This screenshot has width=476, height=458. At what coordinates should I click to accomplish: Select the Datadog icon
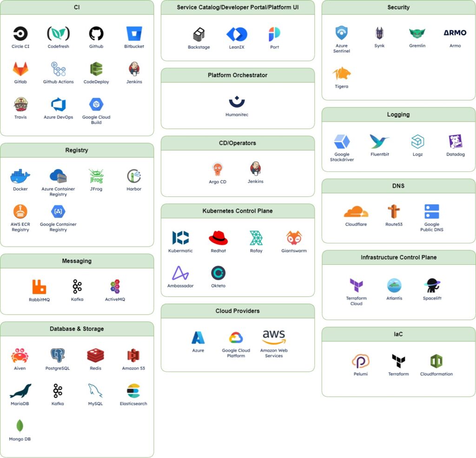[456, 142]
